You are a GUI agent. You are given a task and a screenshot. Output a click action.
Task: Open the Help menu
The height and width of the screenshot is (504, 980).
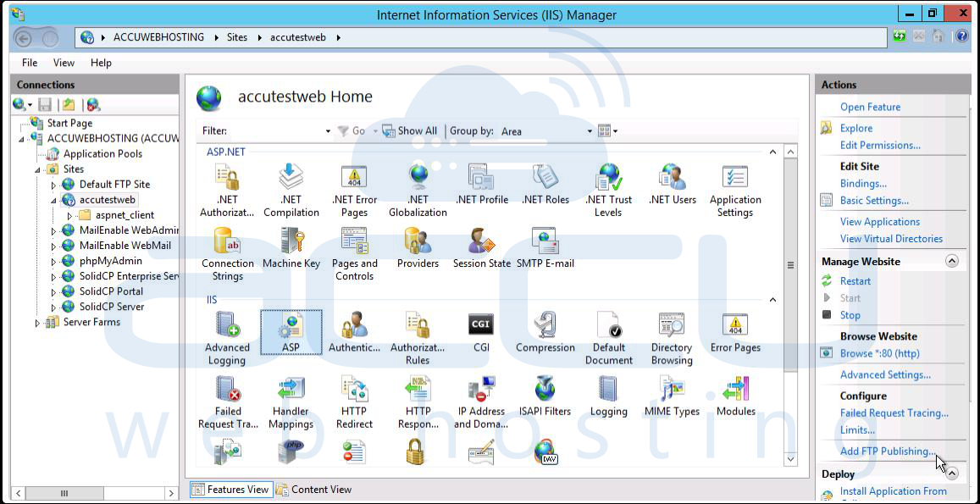click(x=101, y=63)
